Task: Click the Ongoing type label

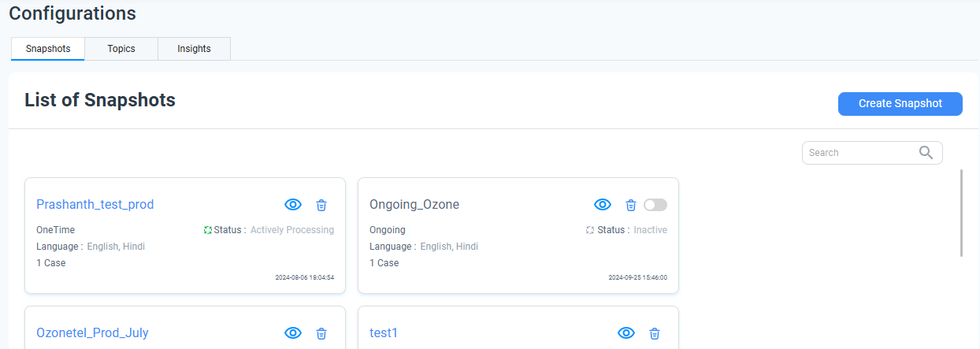Action: pyautogui.click(x=388, y=230)
